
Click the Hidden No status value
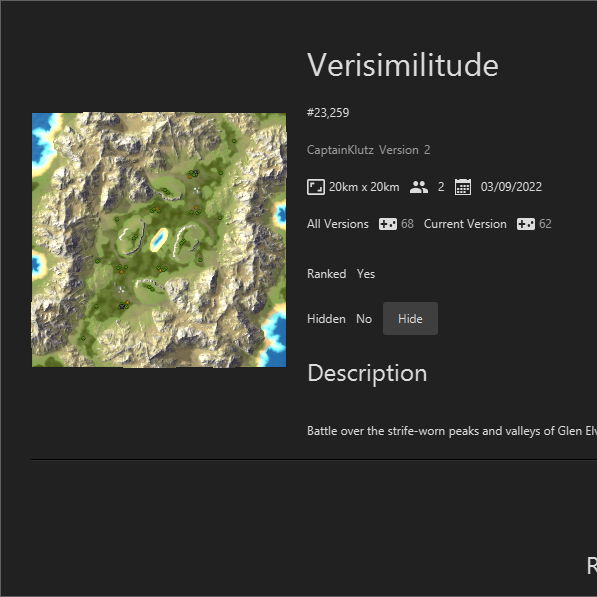tap(364, 319)
